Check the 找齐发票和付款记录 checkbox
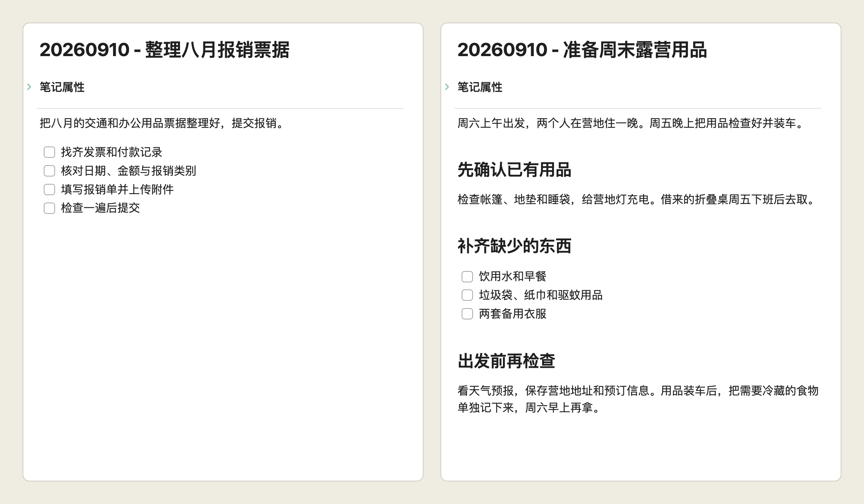 pyautogui.click(x=49, y=152)
